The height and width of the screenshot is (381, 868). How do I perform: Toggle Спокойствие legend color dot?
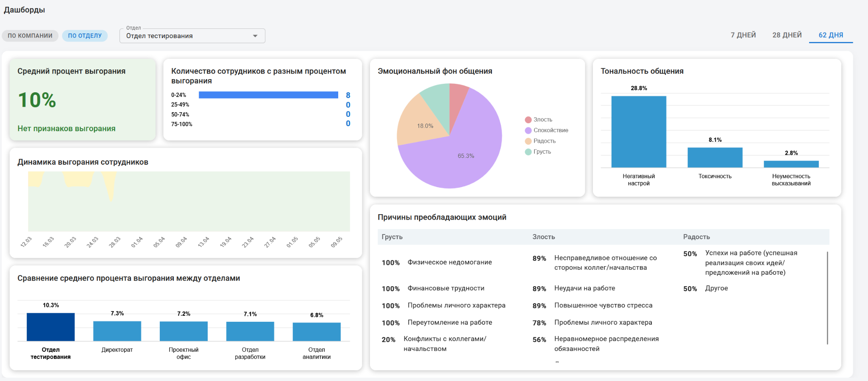click(528, 130)
